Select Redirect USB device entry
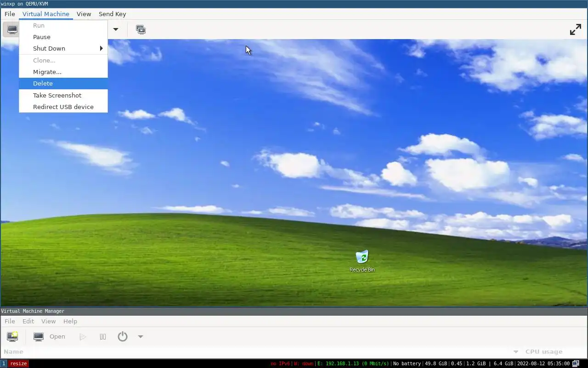 point(63,107)
